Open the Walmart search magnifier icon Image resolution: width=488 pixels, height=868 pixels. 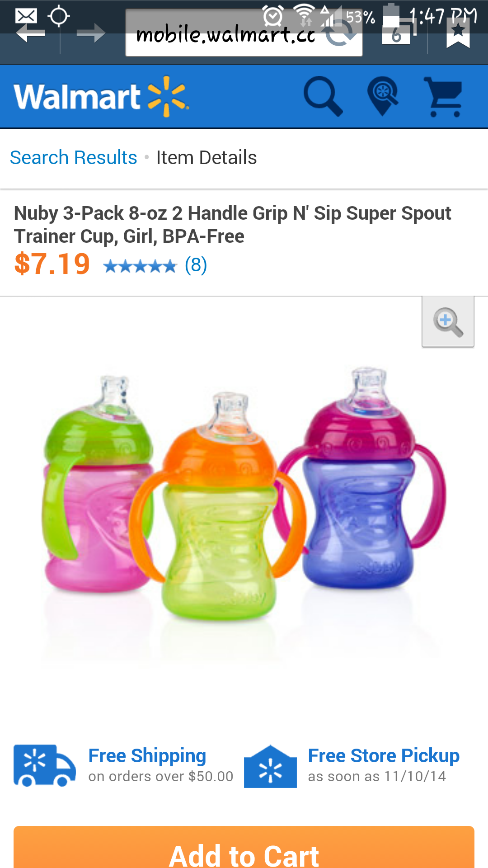323,96
